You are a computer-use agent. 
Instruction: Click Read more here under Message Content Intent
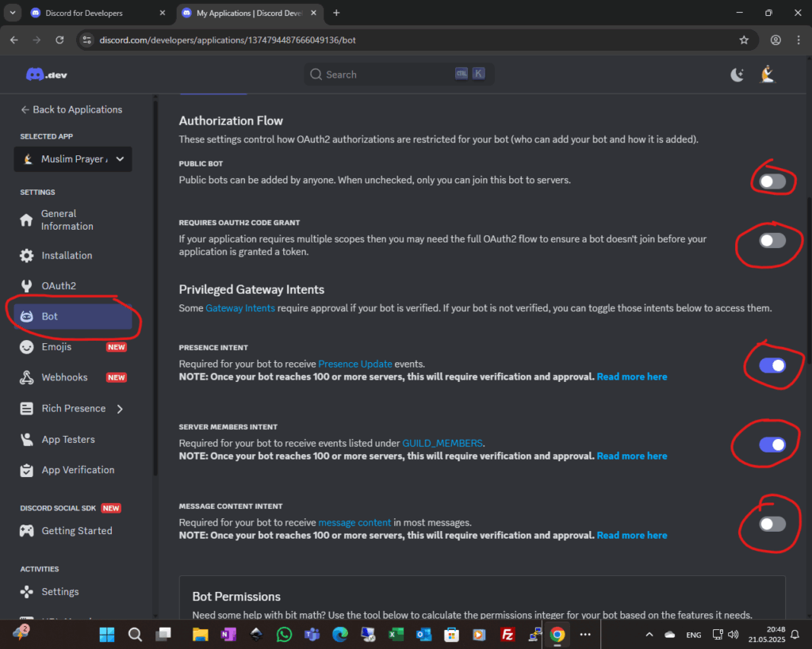coord(632,535)
